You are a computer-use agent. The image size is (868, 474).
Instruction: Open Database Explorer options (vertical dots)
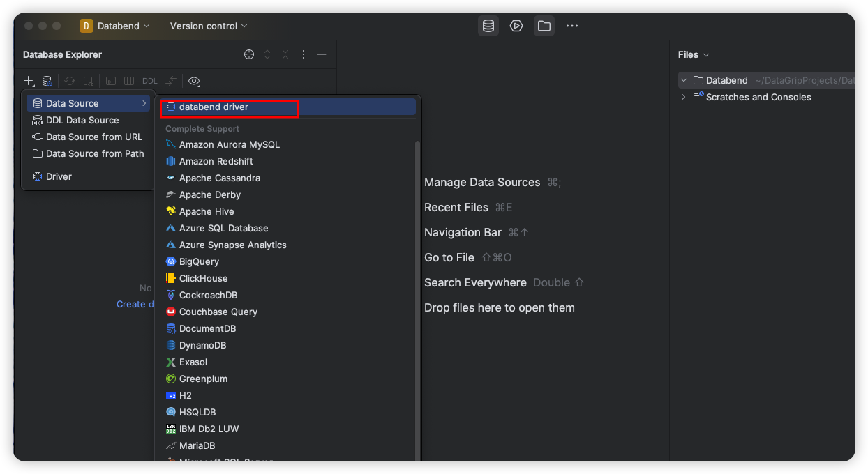click(x=304, y=54)
